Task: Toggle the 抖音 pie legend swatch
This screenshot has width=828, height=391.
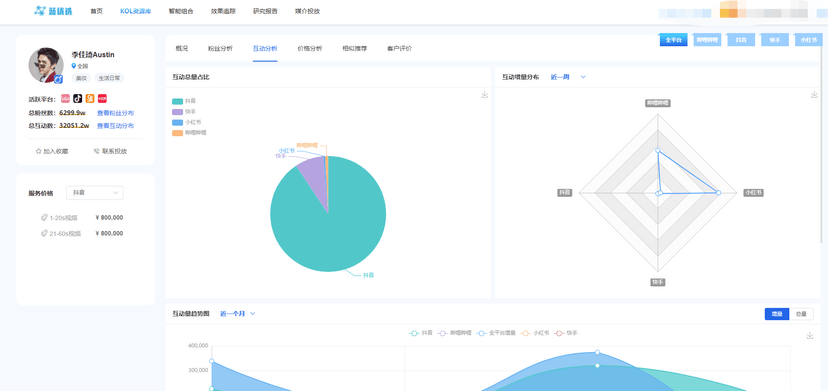Action: point(178,101)
